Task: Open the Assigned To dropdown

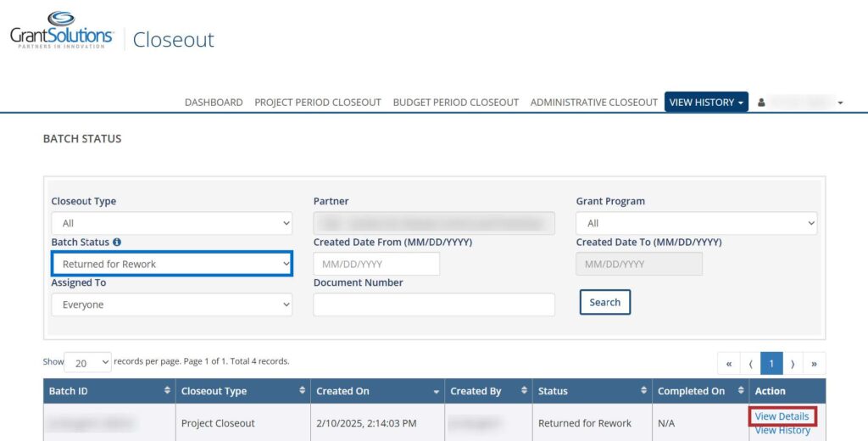Action: (172, 304)
